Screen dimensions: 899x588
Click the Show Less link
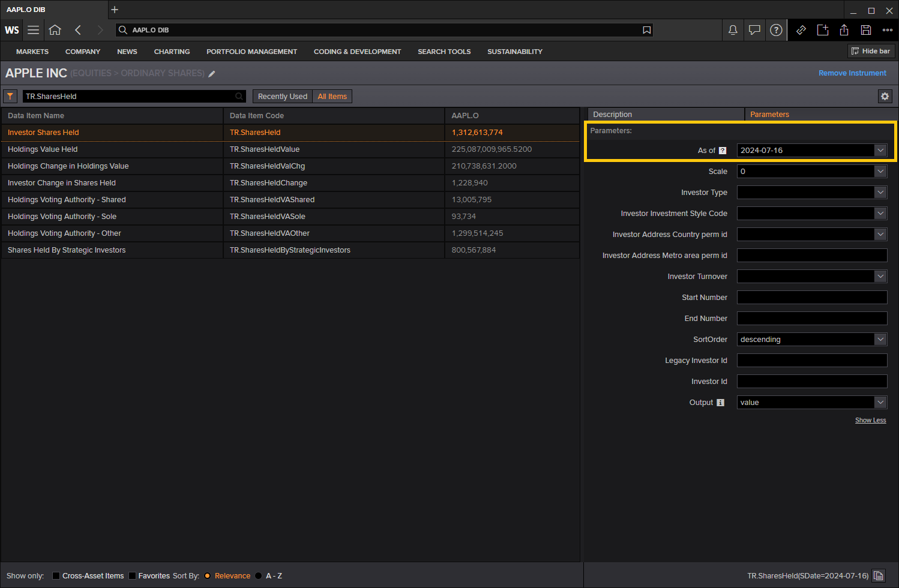(x=870, y=421)
